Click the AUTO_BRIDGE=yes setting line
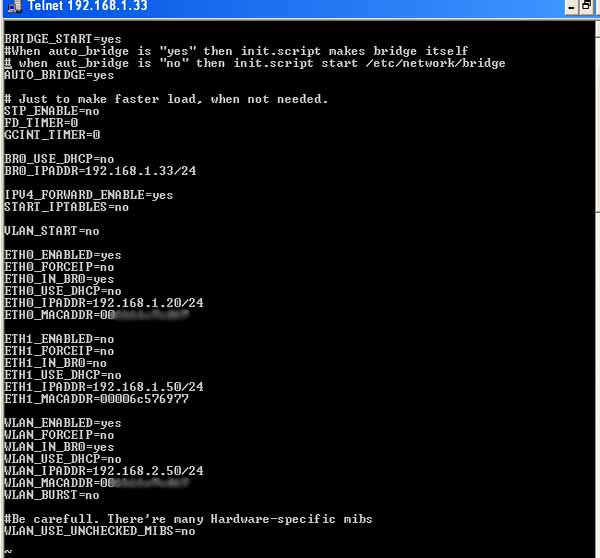 [59, 75]
